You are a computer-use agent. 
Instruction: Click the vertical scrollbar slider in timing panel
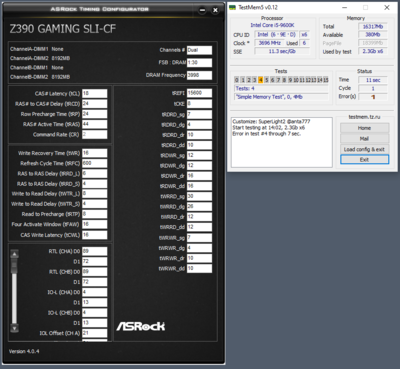click(14, 265)
